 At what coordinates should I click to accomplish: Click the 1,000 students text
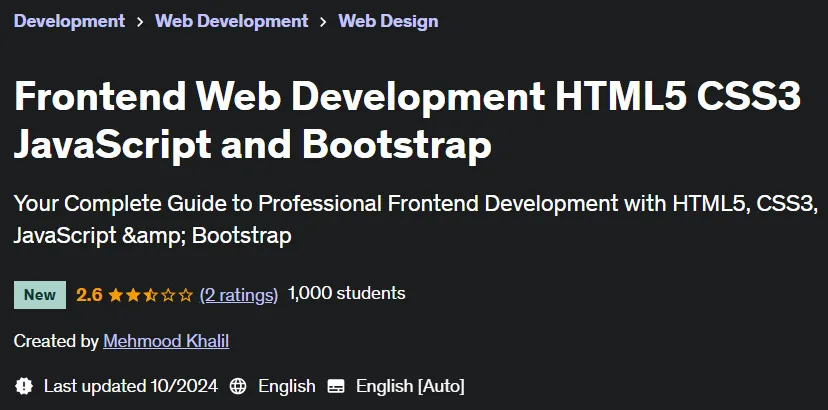tap(346, 293)
